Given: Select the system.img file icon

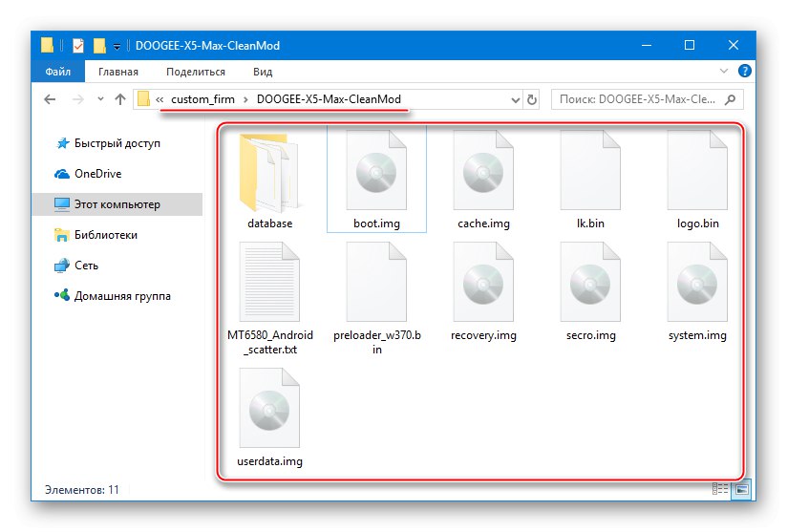Looking at the screenshot, I should 697,282.
